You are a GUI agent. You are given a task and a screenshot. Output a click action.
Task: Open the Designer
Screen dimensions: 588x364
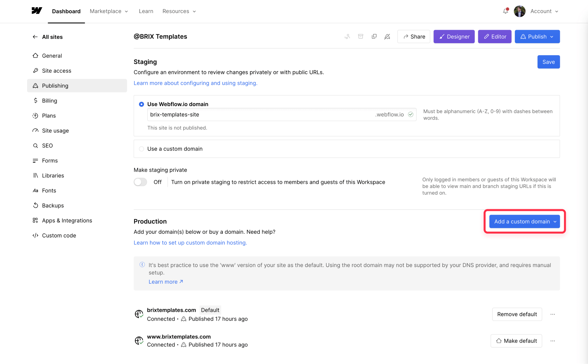[454, 37]
